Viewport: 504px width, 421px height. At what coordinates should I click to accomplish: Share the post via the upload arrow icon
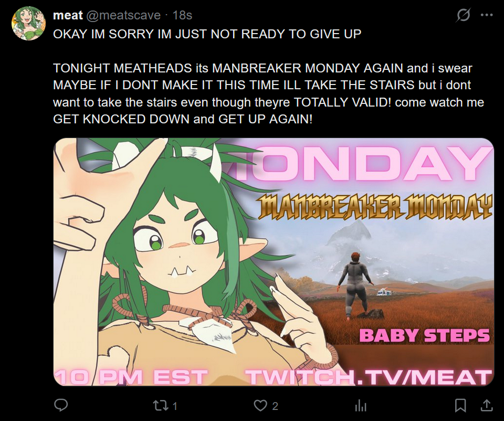[x=487, y=405]
